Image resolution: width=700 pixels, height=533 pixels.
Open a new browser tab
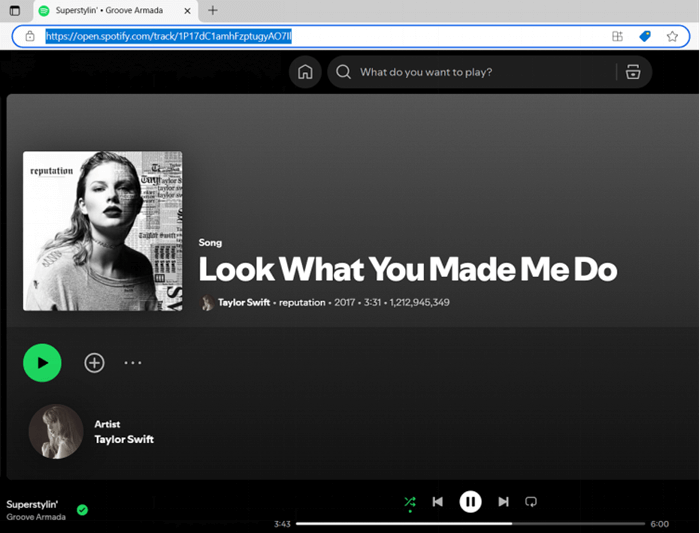213,10
